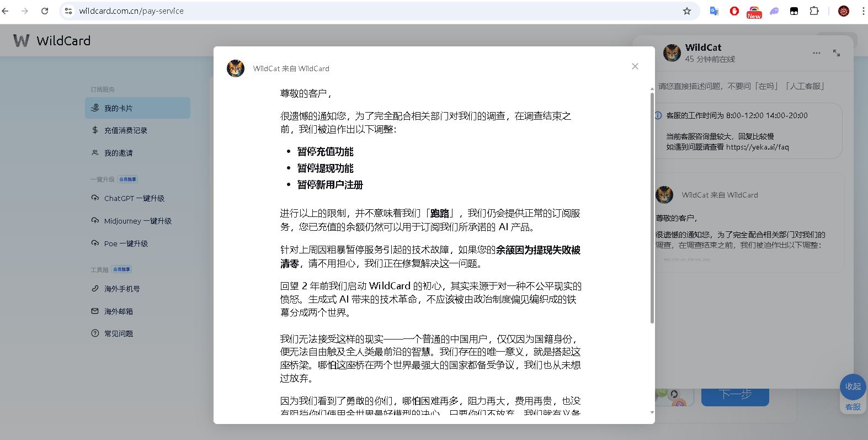The width and height of the screenshot is (868, 440).
Task: Click the WildCat 来自 WildCard dialog header text
Action: [x=291, y=68]
